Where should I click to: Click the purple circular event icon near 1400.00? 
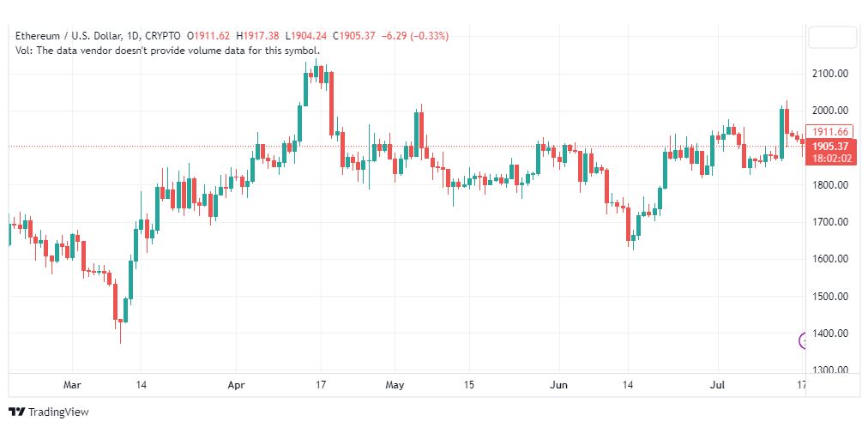tap(803, 340)
